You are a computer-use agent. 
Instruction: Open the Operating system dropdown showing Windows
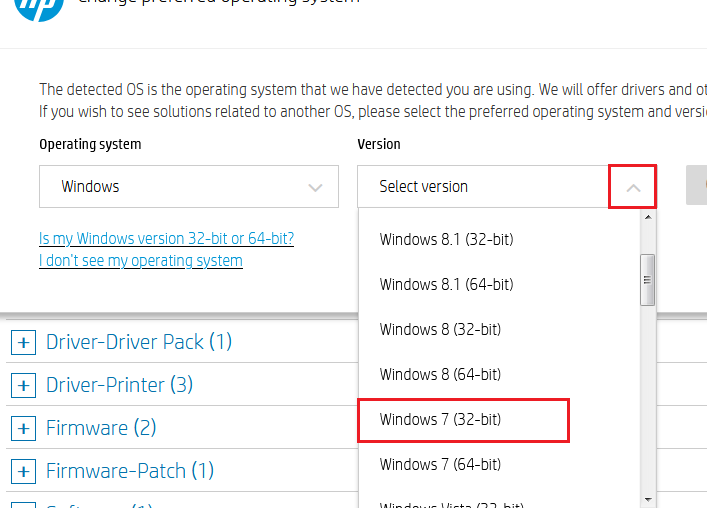pyautogui.click(x=188, y=187)
